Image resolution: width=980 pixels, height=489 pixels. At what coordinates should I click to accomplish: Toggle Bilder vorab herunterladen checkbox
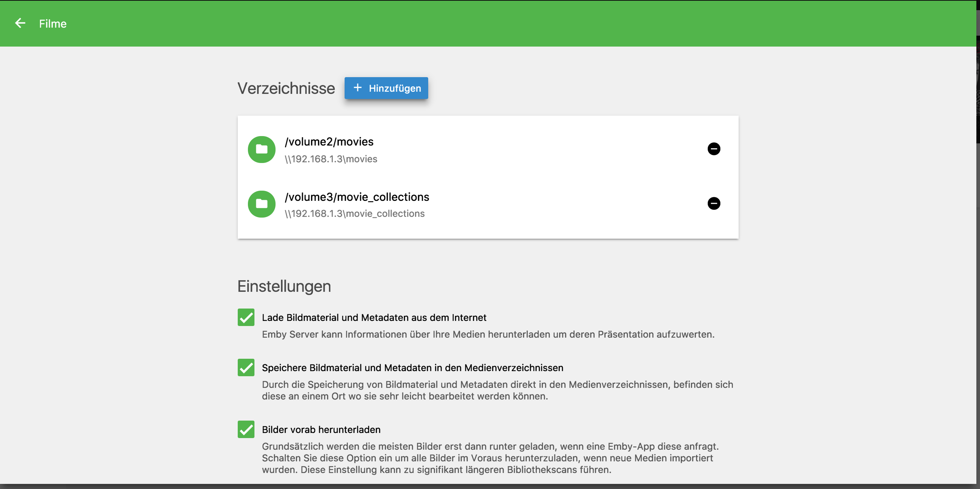(246, 429)
